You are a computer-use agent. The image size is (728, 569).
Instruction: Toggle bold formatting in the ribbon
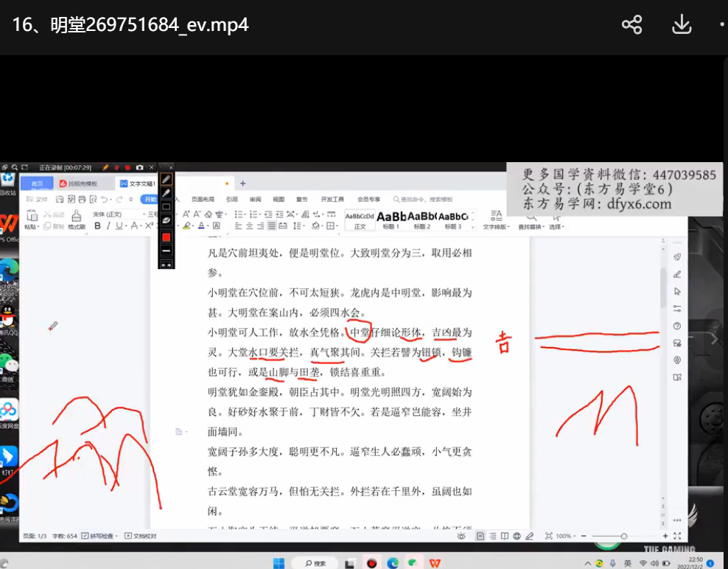pyautogui.click(x=97, y=226)
